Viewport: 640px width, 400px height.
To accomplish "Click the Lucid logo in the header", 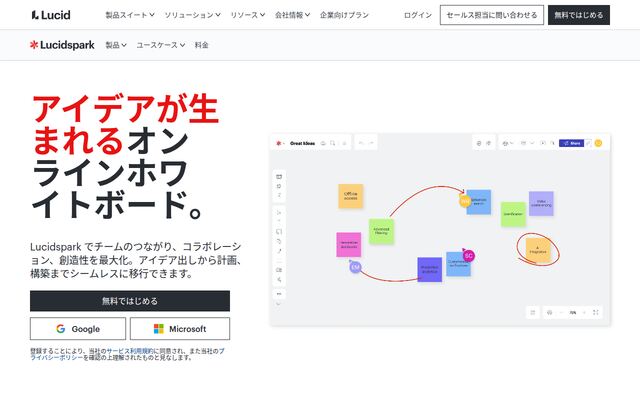I will click(51, 15).
